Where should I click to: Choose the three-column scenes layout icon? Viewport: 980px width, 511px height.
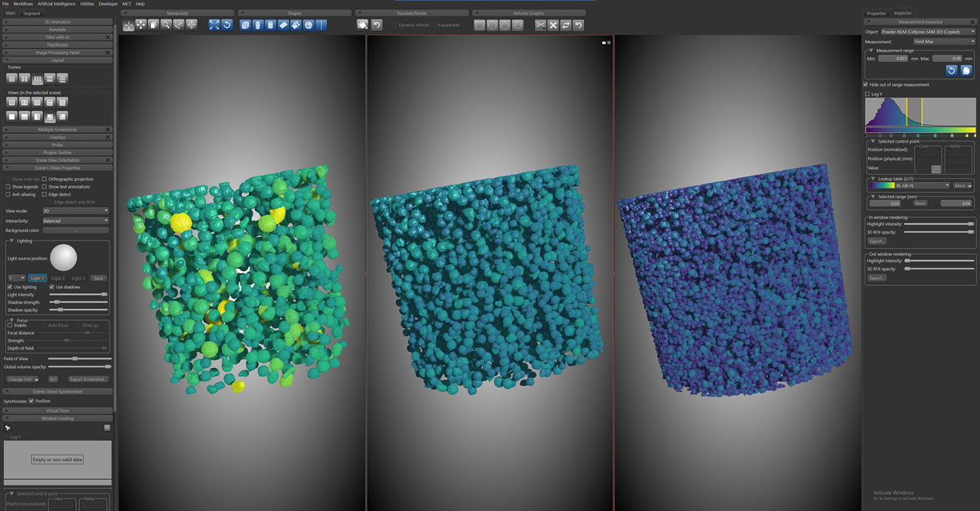point(37,78)
